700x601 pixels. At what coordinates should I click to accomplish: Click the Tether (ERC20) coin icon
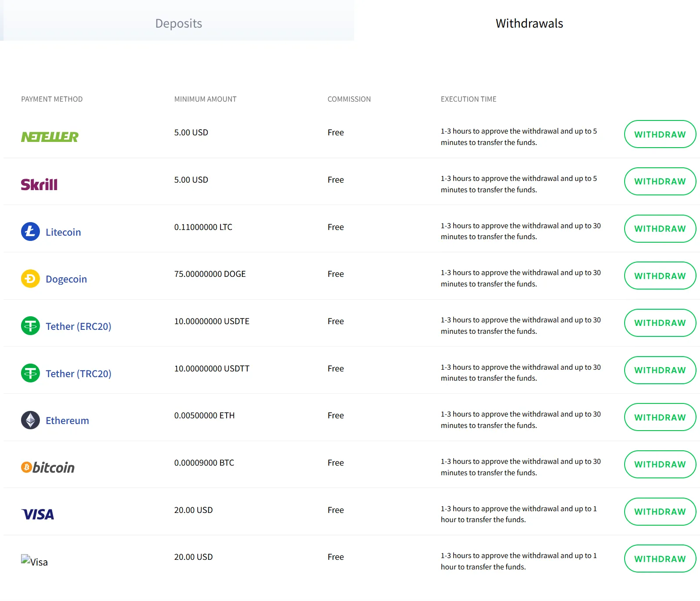click(30, 325)
